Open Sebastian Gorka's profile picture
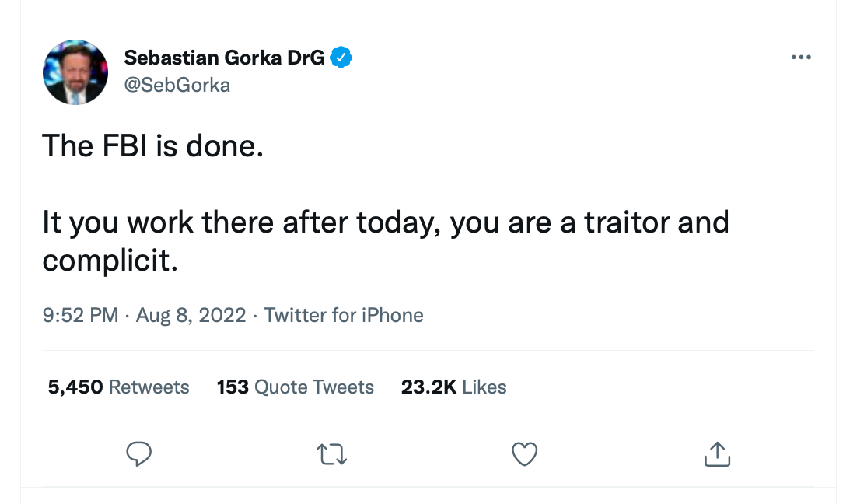The image size is (857, 504). click(x=75, y=72)
